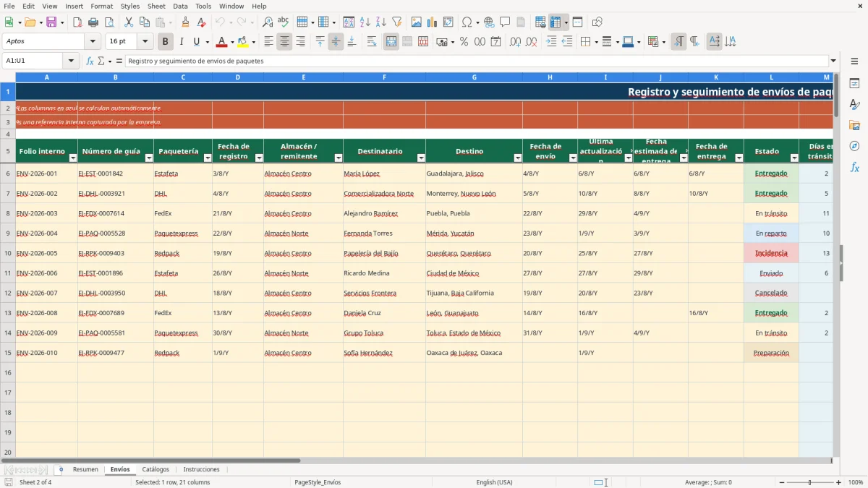Click the Sort Ascending icon
Screen dimensions: 868x488
tap(365, 22)
